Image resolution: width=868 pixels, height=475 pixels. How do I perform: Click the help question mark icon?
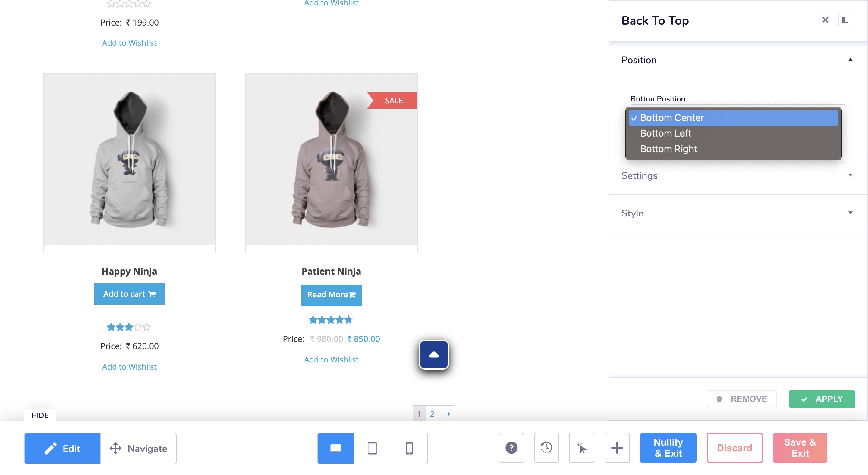pyautogui.click(x=511, y=448)
